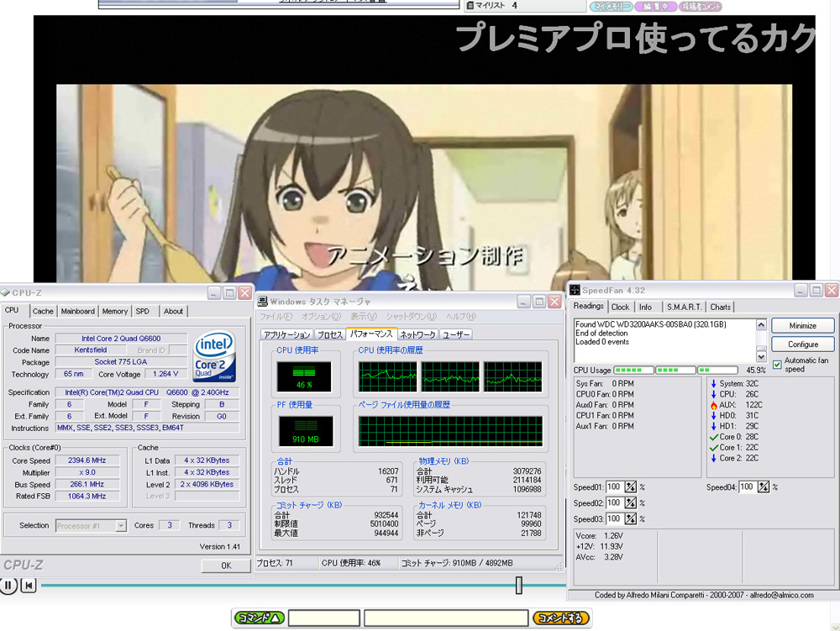Open the Info tab in SpeedFan
840x631 pixels.
pos(645,307)
